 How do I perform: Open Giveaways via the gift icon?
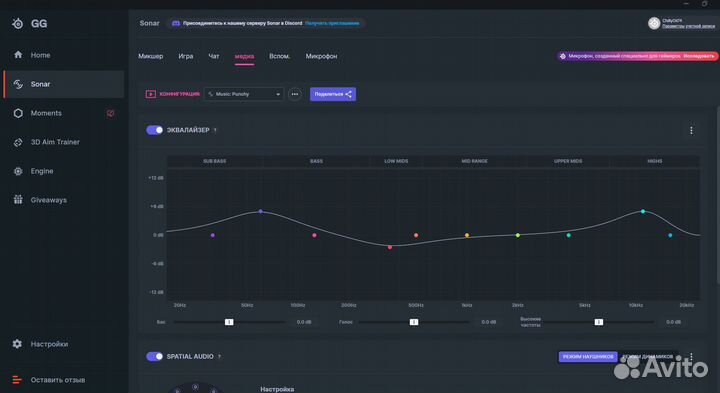[18, 200]
